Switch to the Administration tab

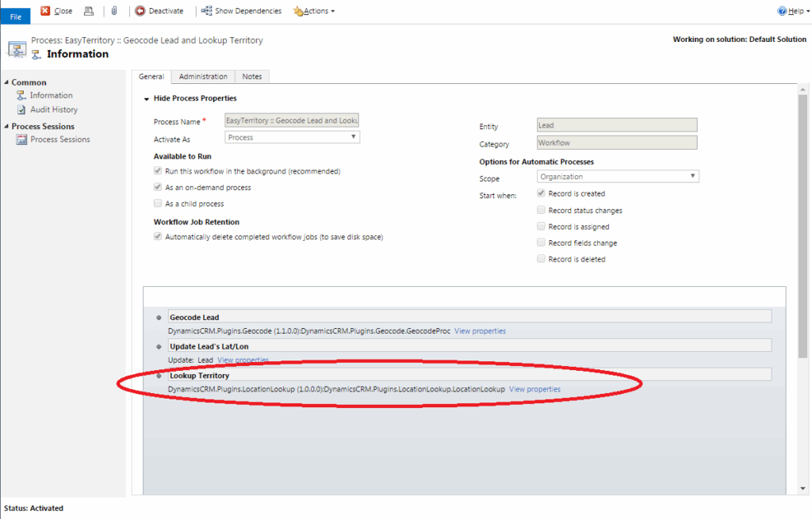pyautogui.click(x=203, y=77)
